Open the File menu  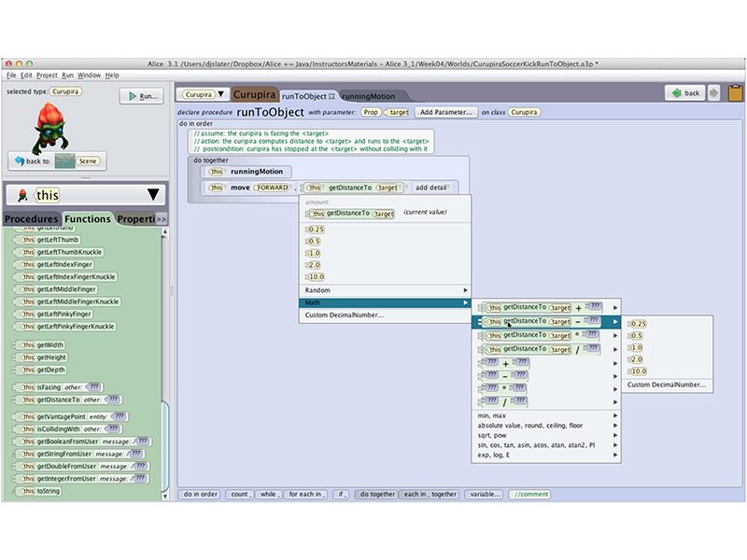pyautogui.click(x=11, y=76)
